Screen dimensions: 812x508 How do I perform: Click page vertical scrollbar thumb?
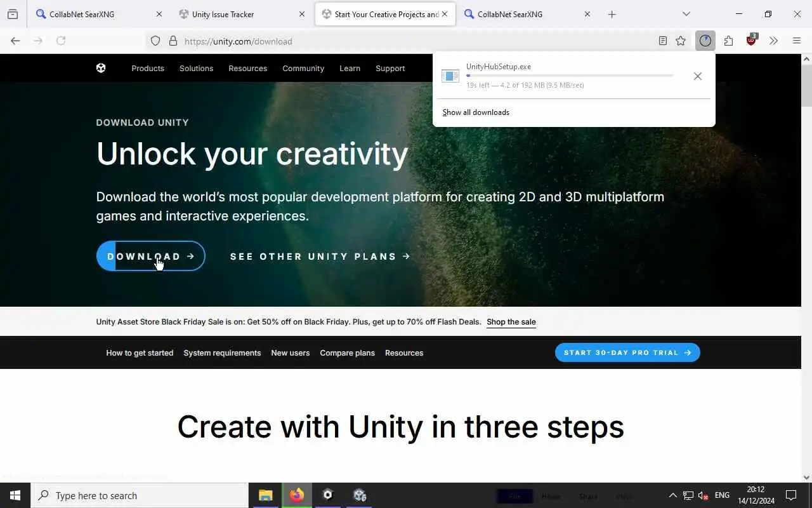coord(806,86)
